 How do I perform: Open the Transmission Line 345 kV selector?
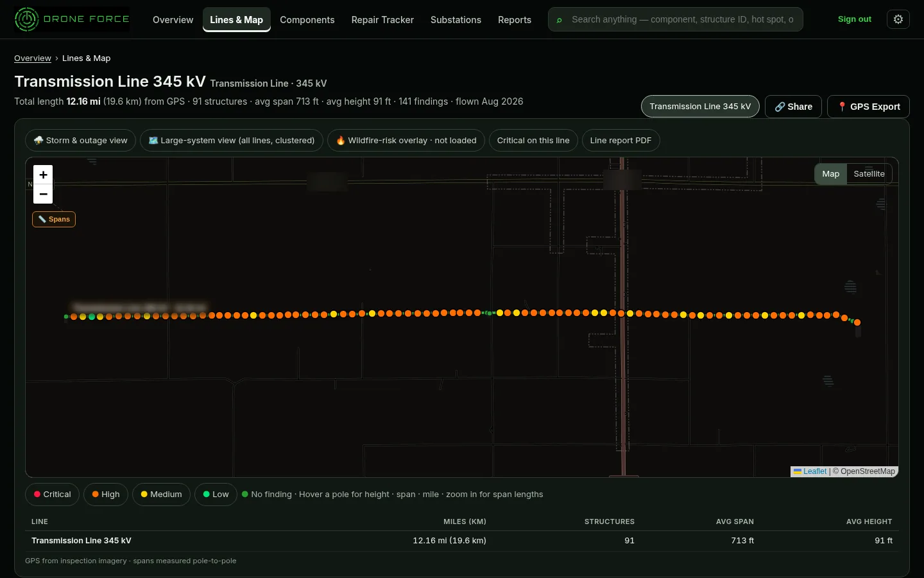pyautogui.click(x=700, y=107)
